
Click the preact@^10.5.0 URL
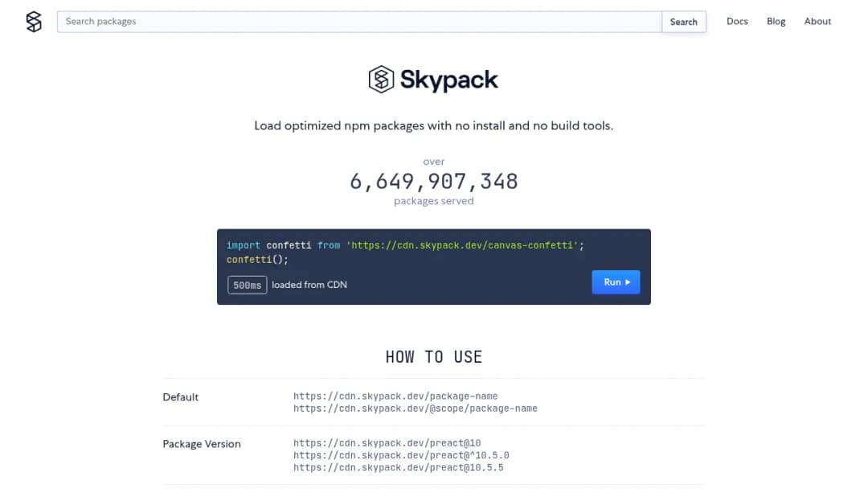point(401,455)
